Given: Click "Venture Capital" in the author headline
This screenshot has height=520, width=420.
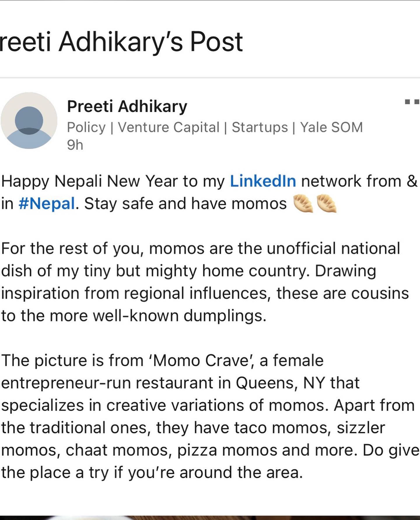Looking at the screenshot, I should [x=169, y=128].
